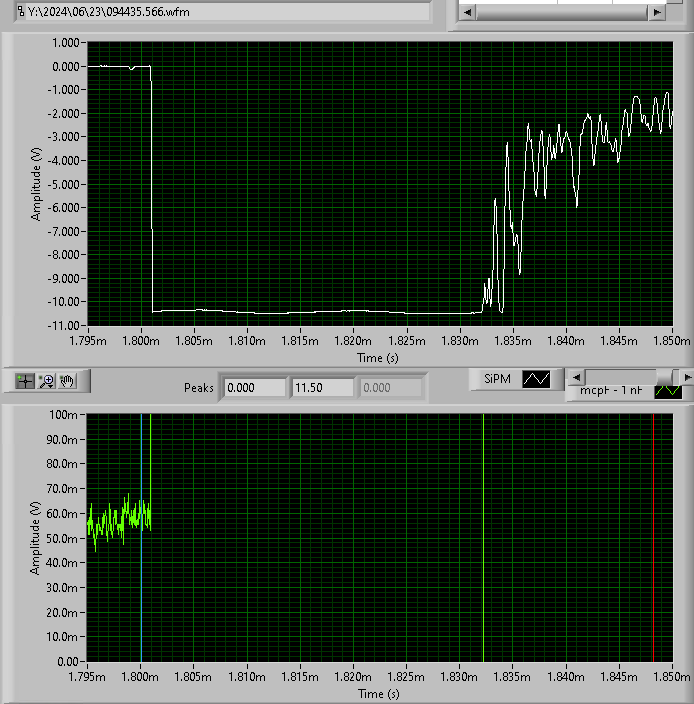Click the lower graph's 50.0m y-axis tick label
694x704 pixels.
62,538
